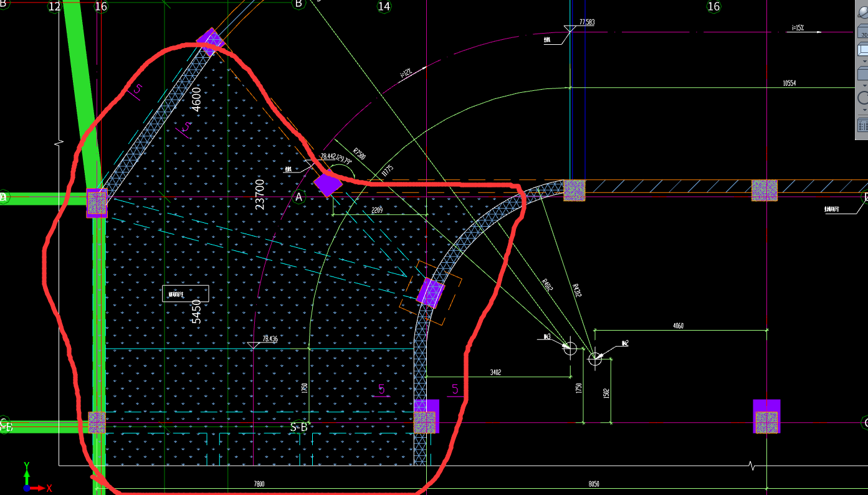Click the circle tool icon in right toolbar

pos(863,98)
